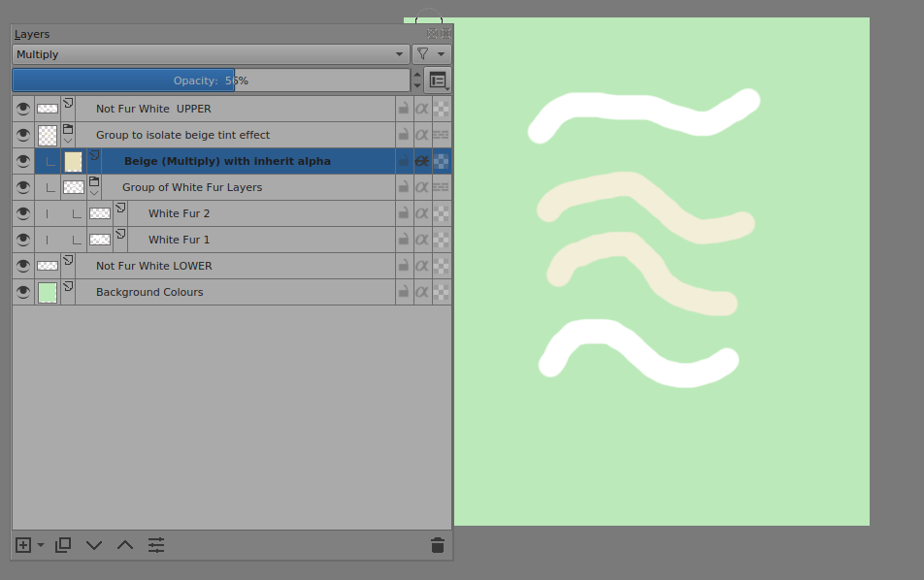Hide the Not Fur White LOWER layer
This screenshot has width=924, height=580.
point(23,266)
